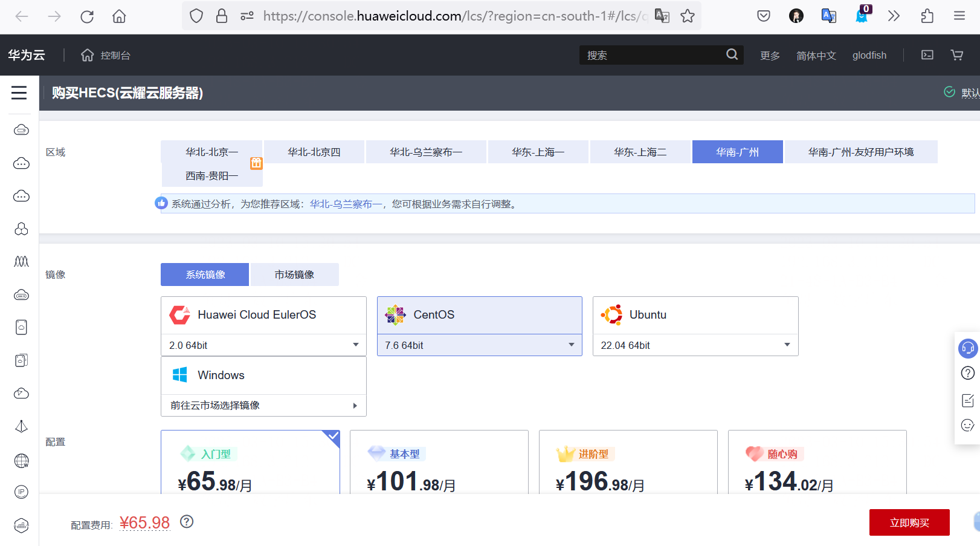Open the cloud bar-chart icon in sidebar

click(21, 525)
